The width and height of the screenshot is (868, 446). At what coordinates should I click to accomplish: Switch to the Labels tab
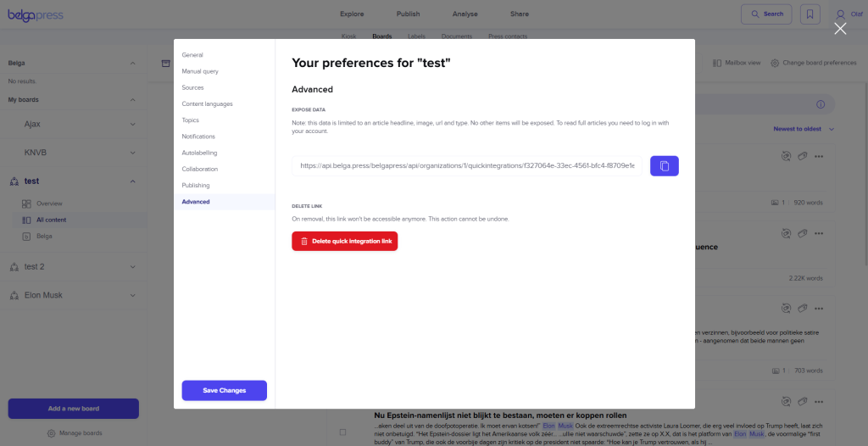[x=416, y=36]
